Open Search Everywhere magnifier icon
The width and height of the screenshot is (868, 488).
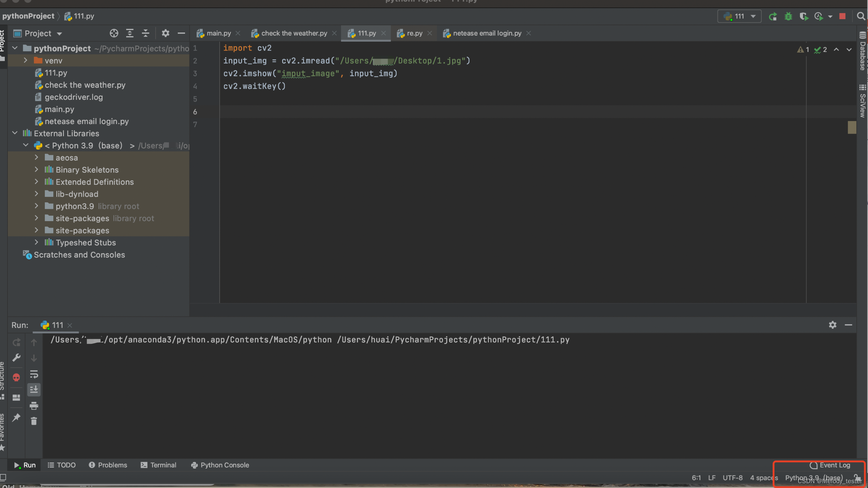pos(861,16)
